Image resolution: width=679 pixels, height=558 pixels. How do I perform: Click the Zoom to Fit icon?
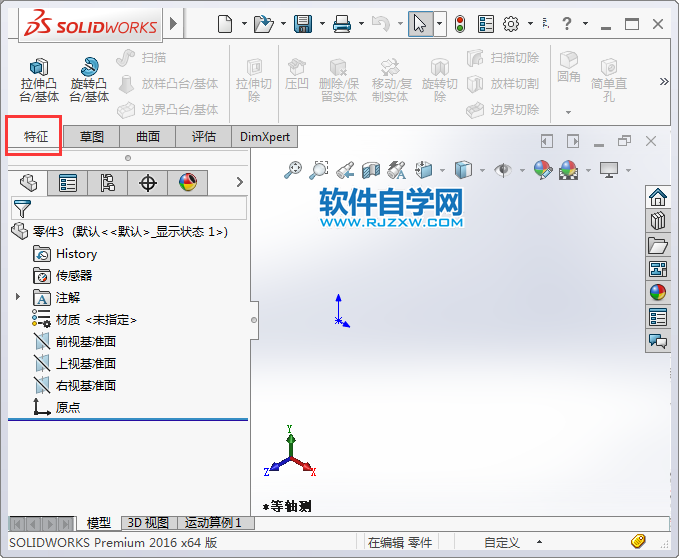(293, 170)
